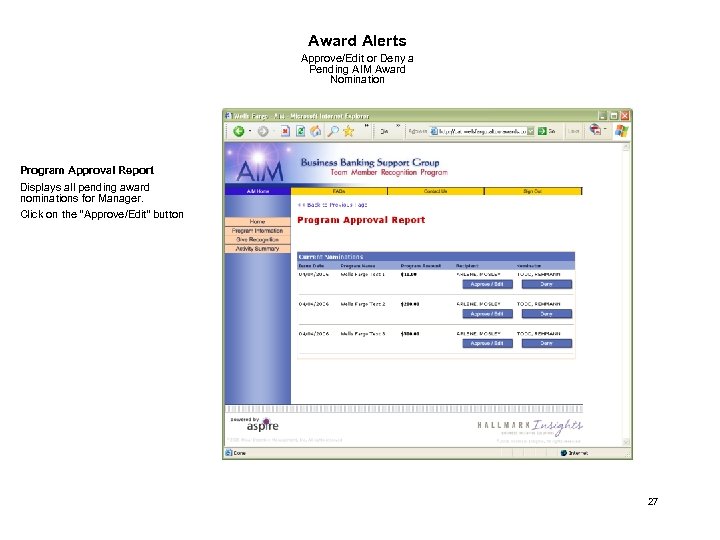Open the Contact Us tab
This screenshot has width=720, height=540.
[x=435, y=191]
